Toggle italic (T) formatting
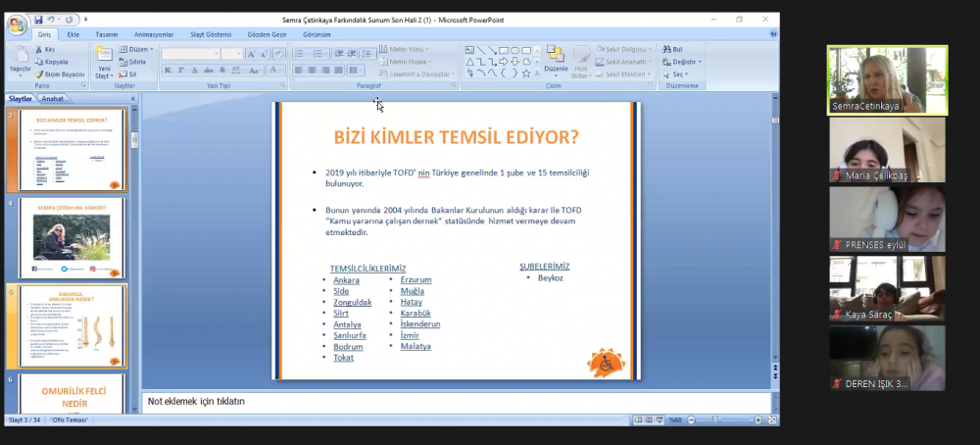The image size is (980, 445). click(x=180, y=70)
